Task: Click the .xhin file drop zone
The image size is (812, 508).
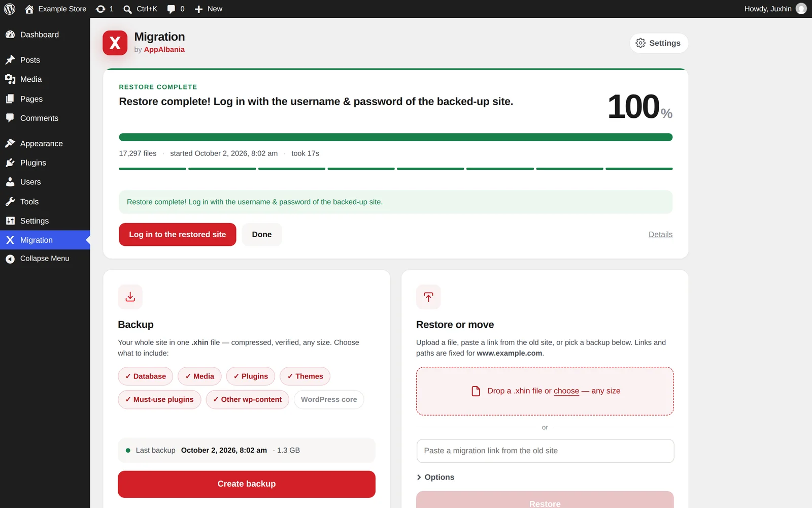Action: pyautogui.click(x=545, y=391)
